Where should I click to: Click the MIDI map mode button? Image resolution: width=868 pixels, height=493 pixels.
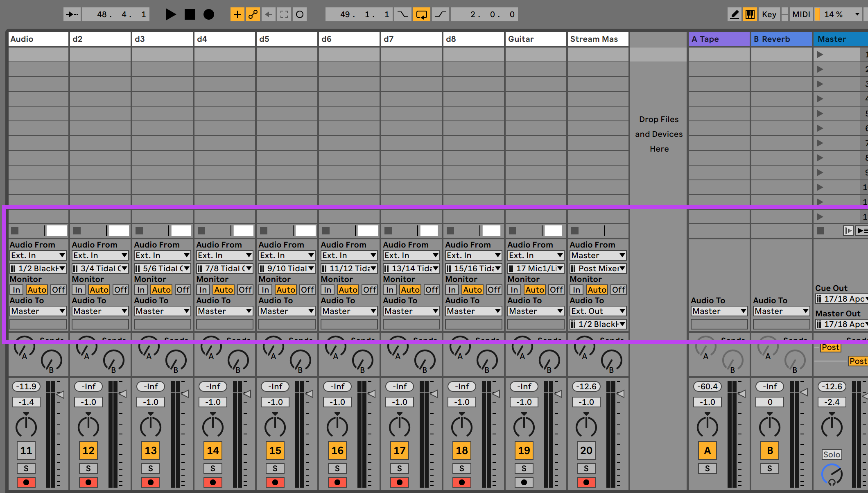coord(801,14)
